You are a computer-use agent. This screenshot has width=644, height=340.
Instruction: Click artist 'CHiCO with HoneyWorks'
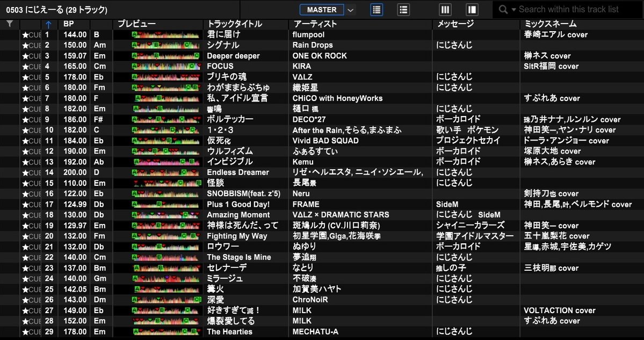(337, 98)
